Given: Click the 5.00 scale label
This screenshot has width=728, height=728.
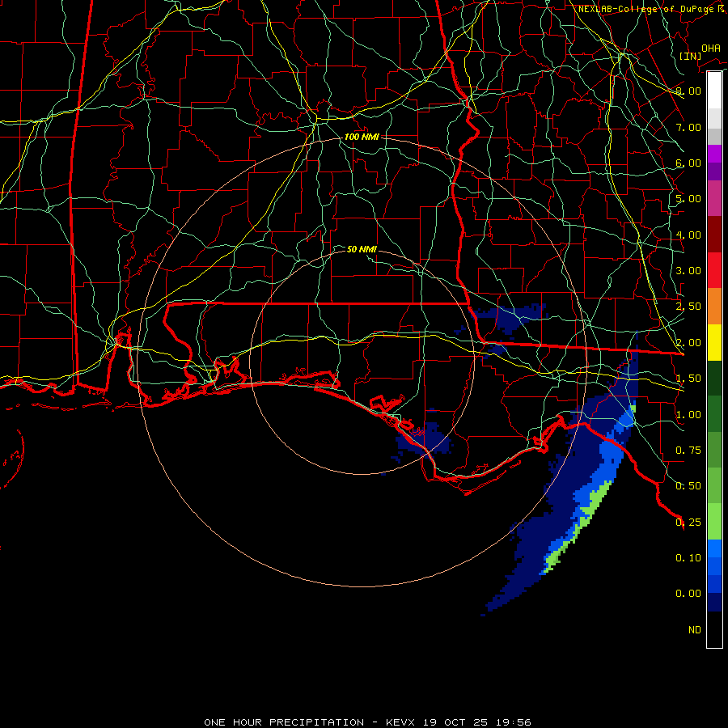Looking at the screenshot, I should pos(688,199).
